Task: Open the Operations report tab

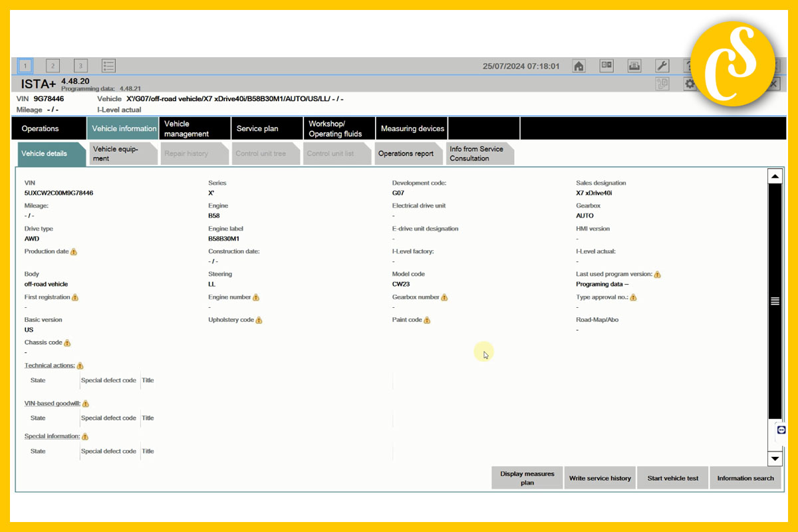Action: point(406,154)
